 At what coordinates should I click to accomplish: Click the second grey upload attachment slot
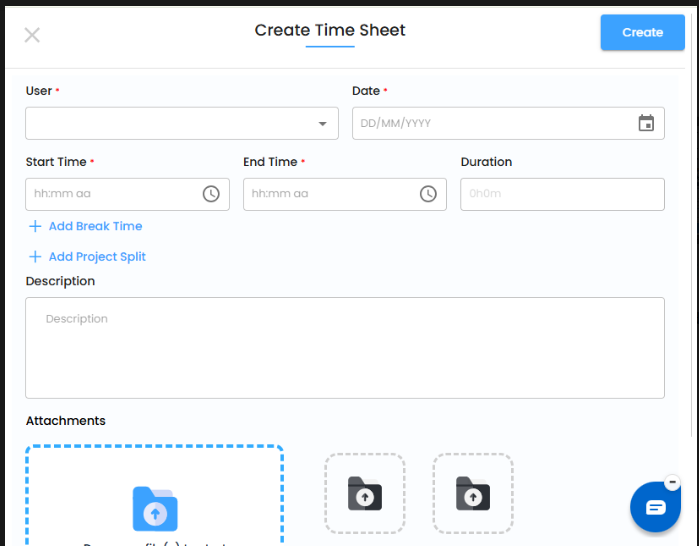pos(473,493)
